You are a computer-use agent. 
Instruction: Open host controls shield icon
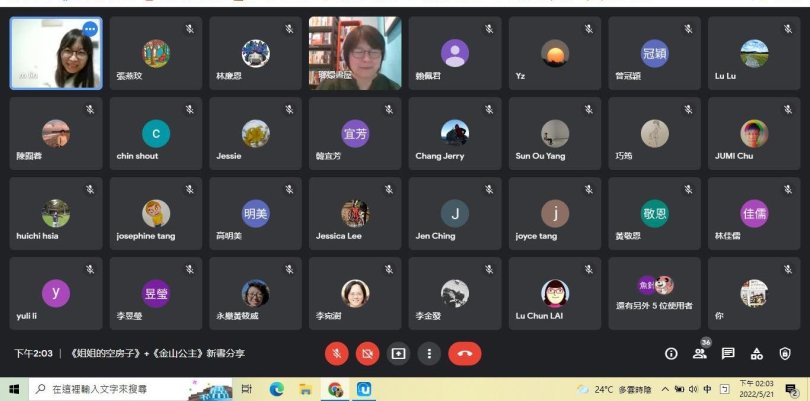785,353
